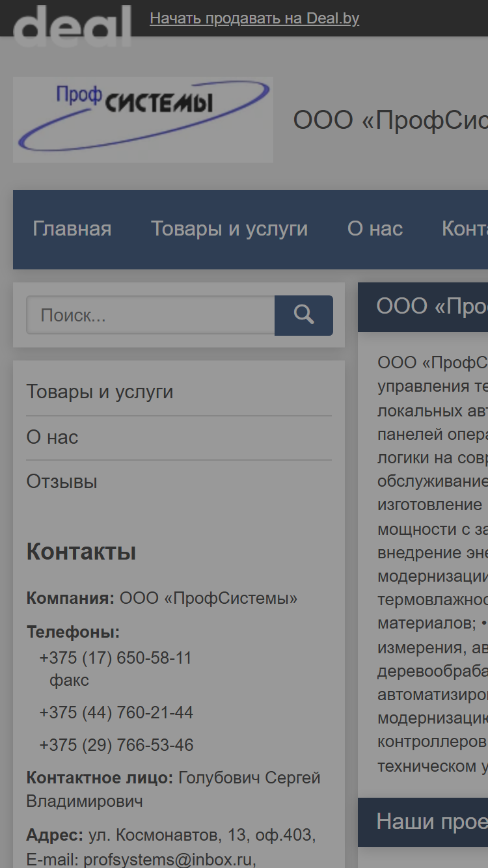Viewport: 488px width, 868px height.
Task: Click address 'ул. Космонавтов, 13, оф.403'
Action: [x=202, y=834]
